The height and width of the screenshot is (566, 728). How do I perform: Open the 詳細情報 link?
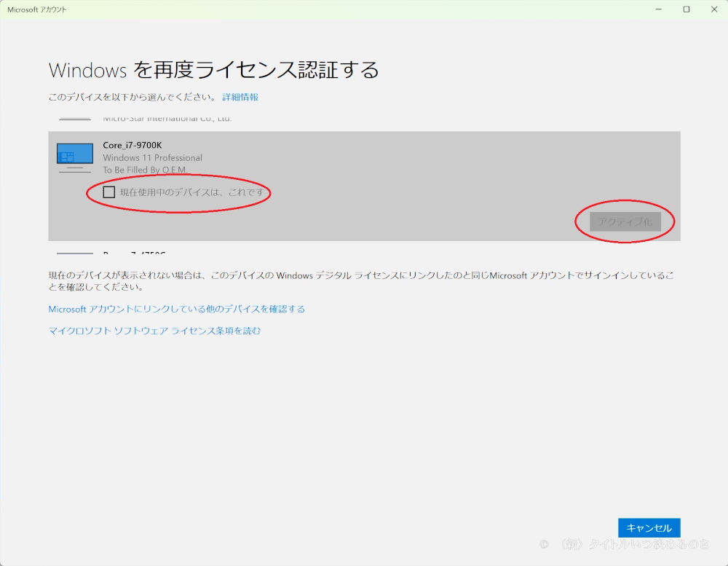(x=240, y=97)
